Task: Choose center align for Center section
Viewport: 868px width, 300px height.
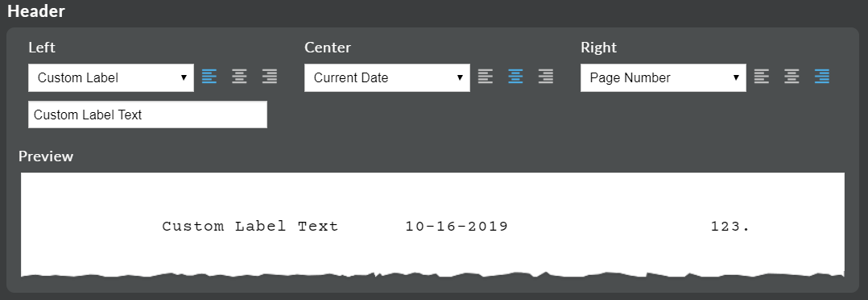Action: pos(515,77)
